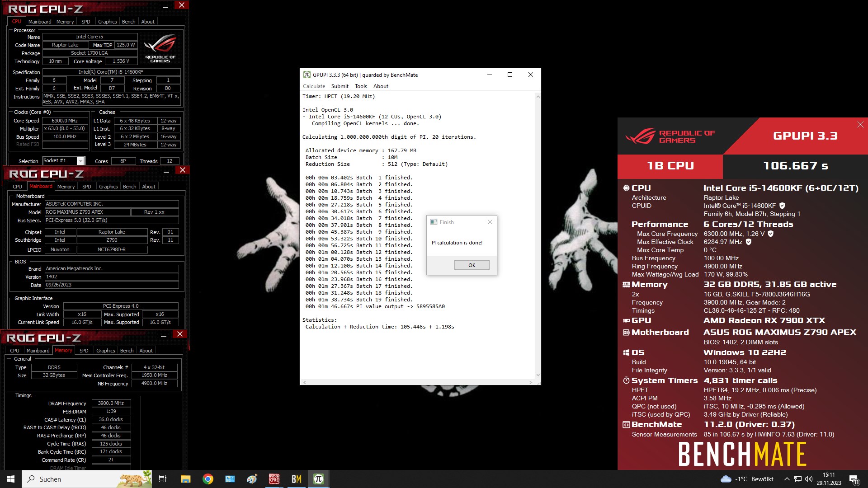
Task: Click the Republic of Gamers logo in CPU-Z
Action: pyautogui.click(x=160, y=49)
